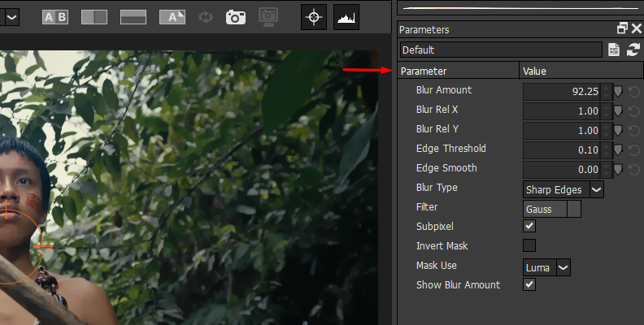Click the Edge Threshold stepper arrows
Viewport: 644px width, 325px height.
coord(607,149)
